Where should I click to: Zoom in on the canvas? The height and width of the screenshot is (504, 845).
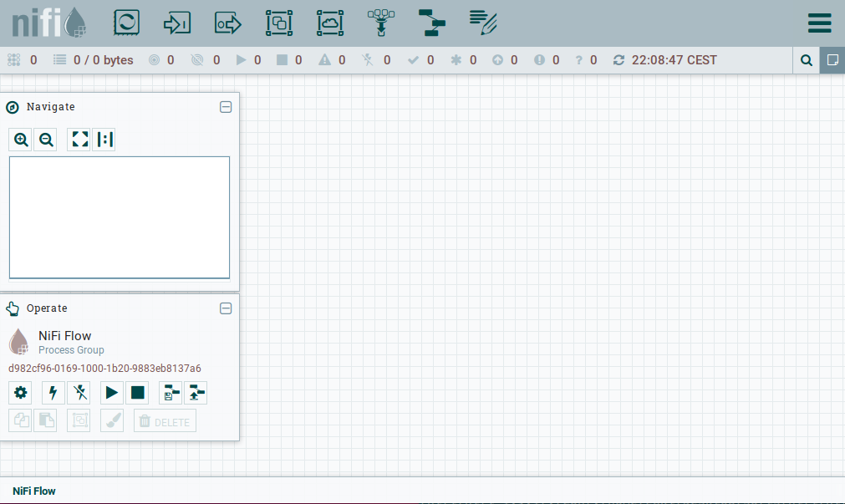click(21, 140)
